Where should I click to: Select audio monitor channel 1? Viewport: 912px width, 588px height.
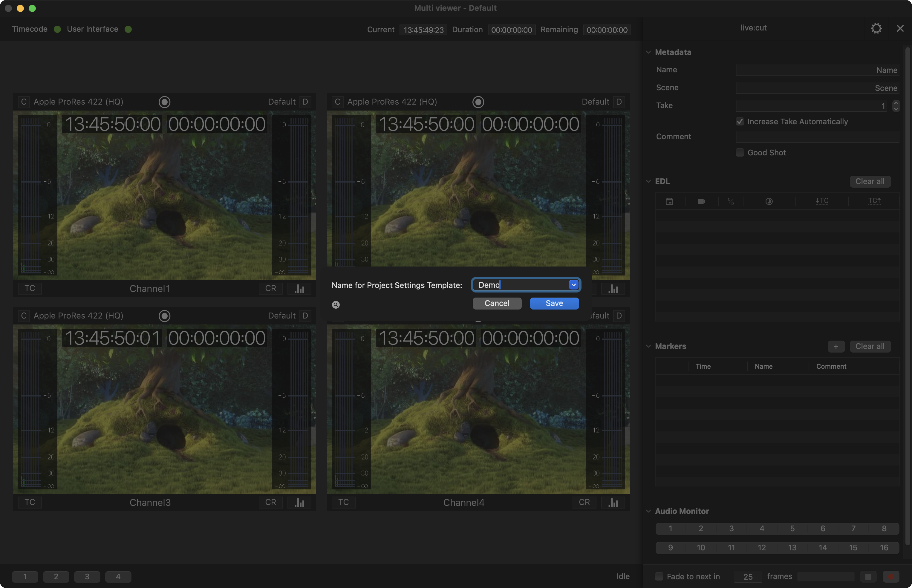pyautogui.click(x=670, y=529)
